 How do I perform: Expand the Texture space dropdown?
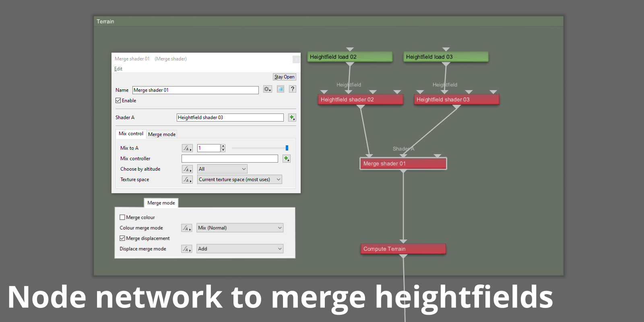(x=239, y=180)
